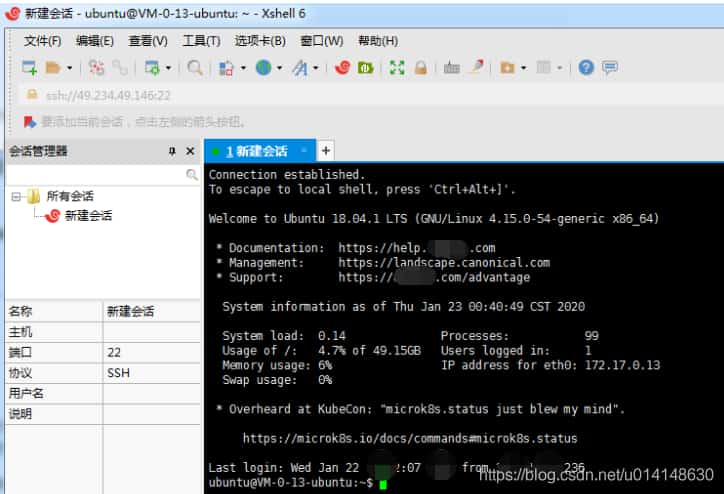Open the 文件(F) menu
Image resolution: width=724 pixels, height=494 pixels.
point(42,41)
